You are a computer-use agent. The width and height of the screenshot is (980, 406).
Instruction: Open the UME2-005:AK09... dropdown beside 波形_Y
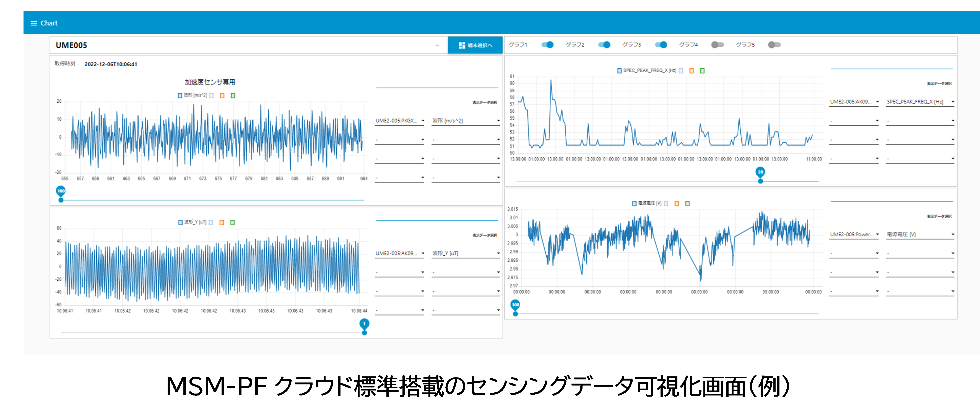(399, 254)
